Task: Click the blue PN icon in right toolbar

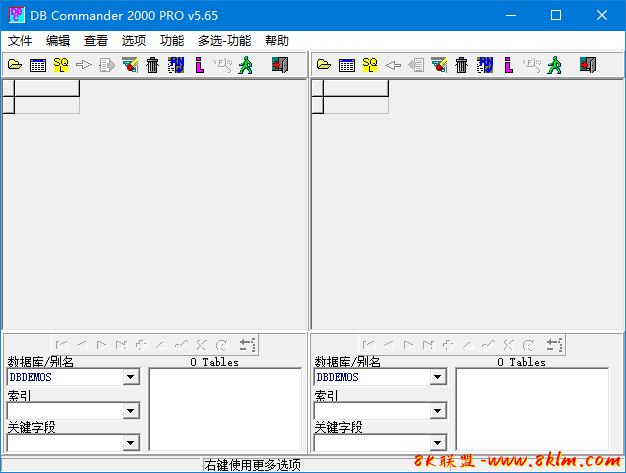Action: 485,65
